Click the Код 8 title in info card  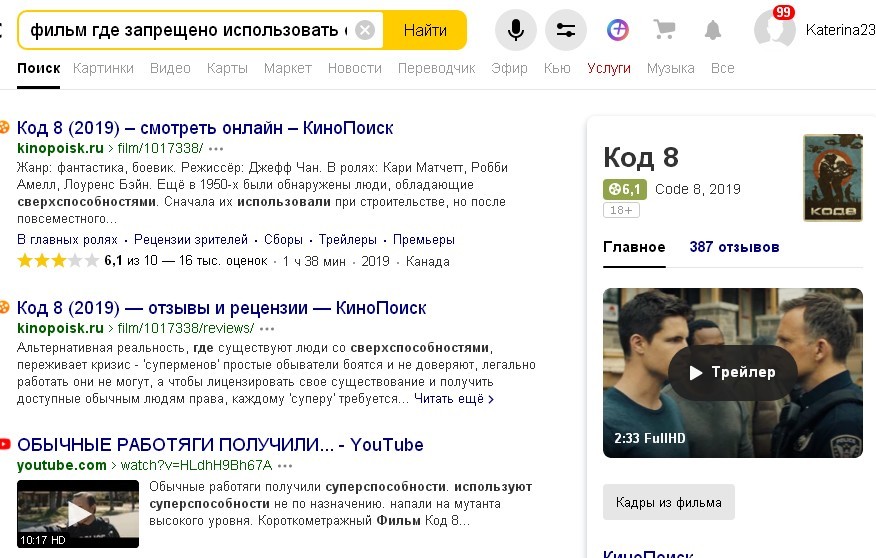[641, 158]
